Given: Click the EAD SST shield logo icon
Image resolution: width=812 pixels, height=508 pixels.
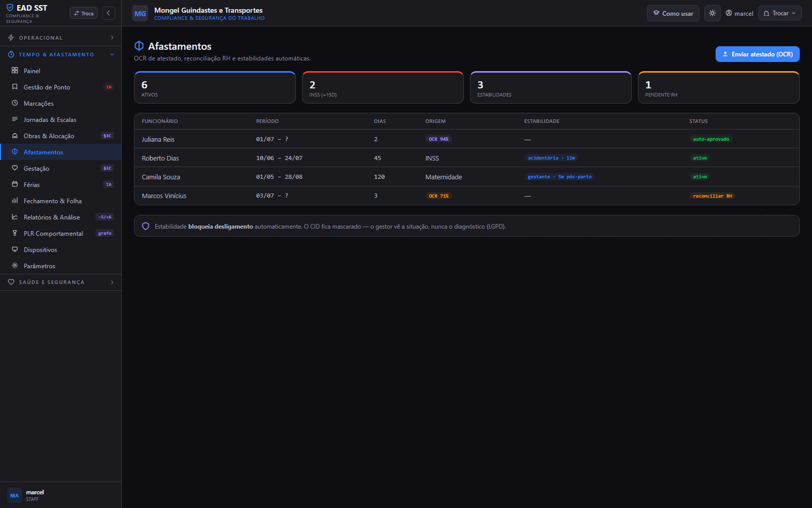Looking at the screenshot, I should click(x=10, y=8).
